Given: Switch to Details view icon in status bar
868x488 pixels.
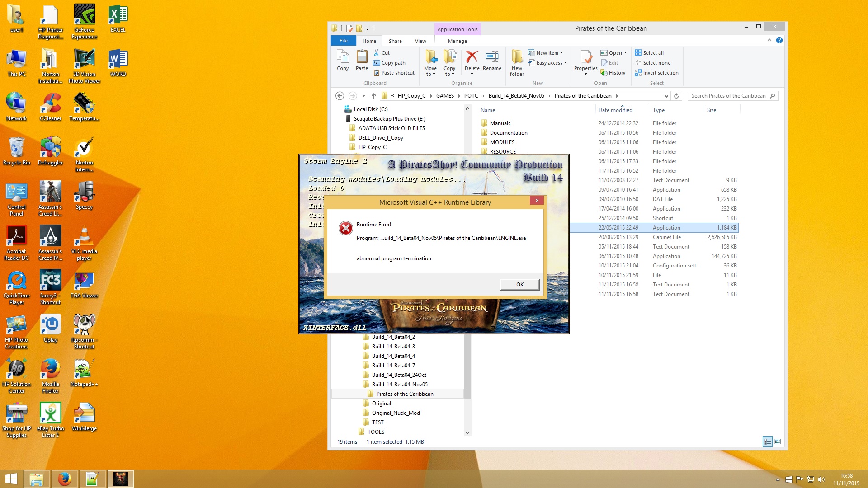Looking at the screenshot, I should [x=767, y=442].
